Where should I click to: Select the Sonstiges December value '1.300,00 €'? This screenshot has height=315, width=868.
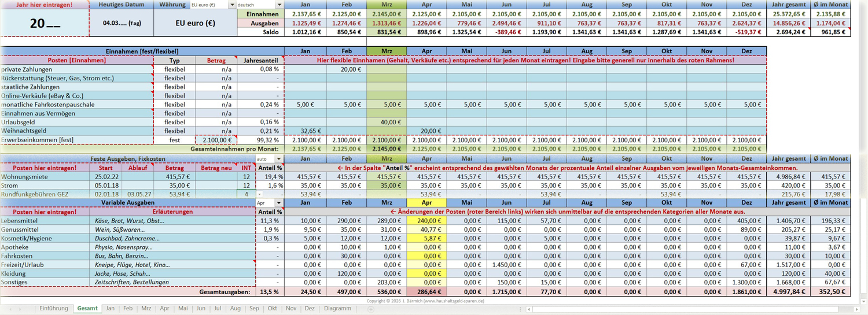coord(746,282)
